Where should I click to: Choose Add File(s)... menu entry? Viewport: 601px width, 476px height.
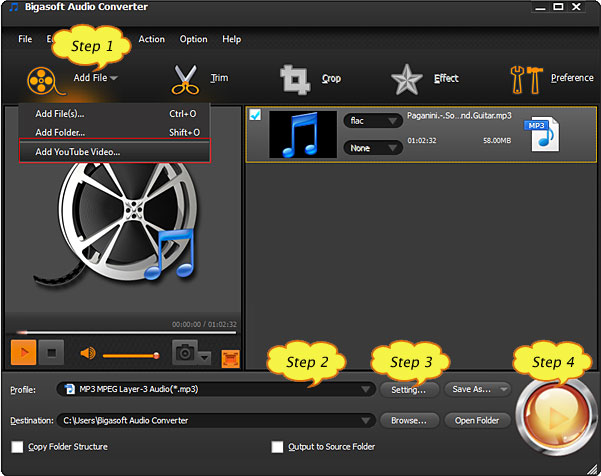click(115, 114)
